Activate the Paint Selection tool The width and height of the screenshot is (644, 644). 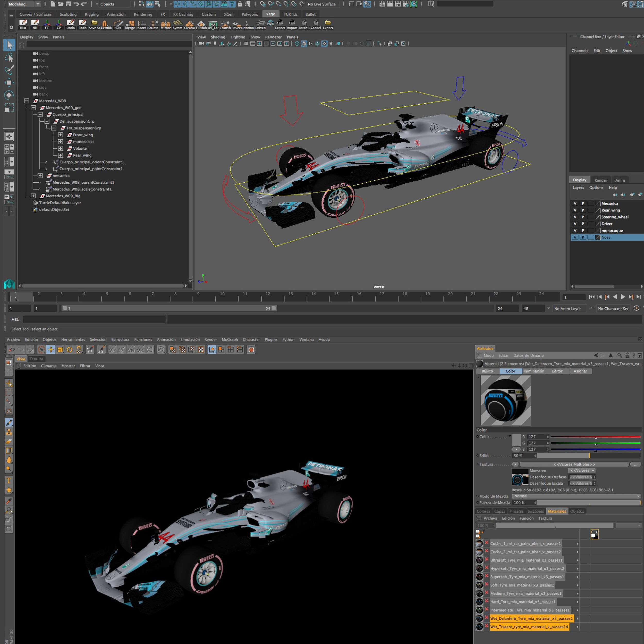pyautogui.click(x=9, y=70)
